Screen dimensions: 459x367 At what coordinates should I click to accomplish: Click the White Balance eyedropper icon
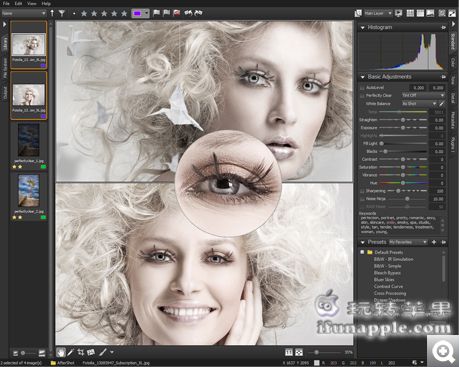pos(441,104)
